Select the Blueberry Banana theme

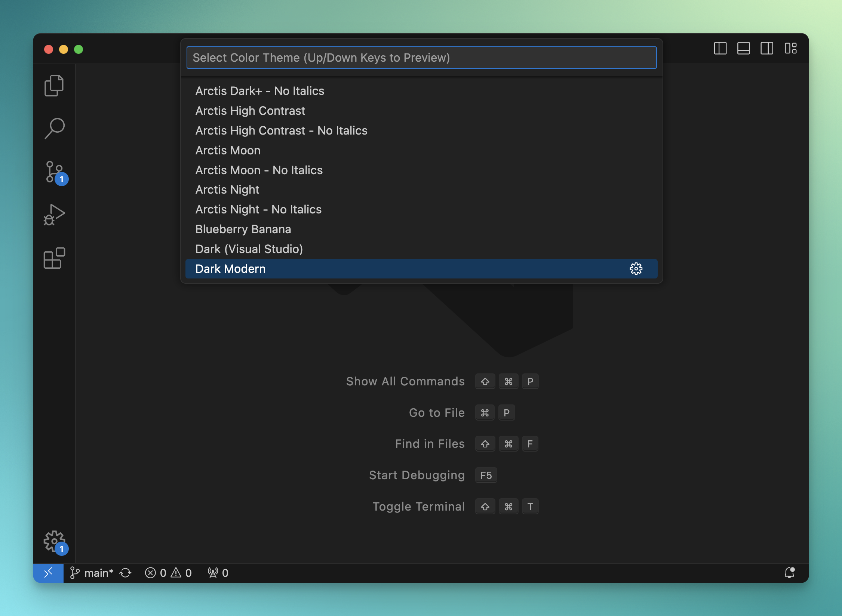(243, 229)
